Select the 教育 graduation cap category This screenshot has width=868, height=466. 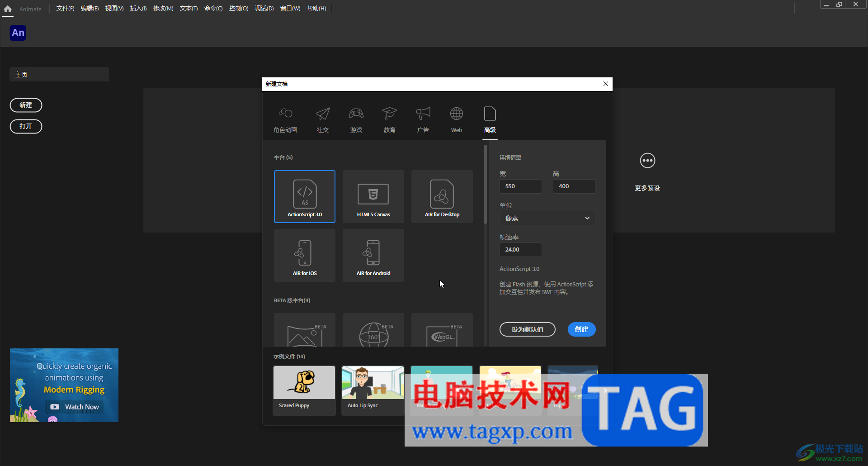point(389,114)
